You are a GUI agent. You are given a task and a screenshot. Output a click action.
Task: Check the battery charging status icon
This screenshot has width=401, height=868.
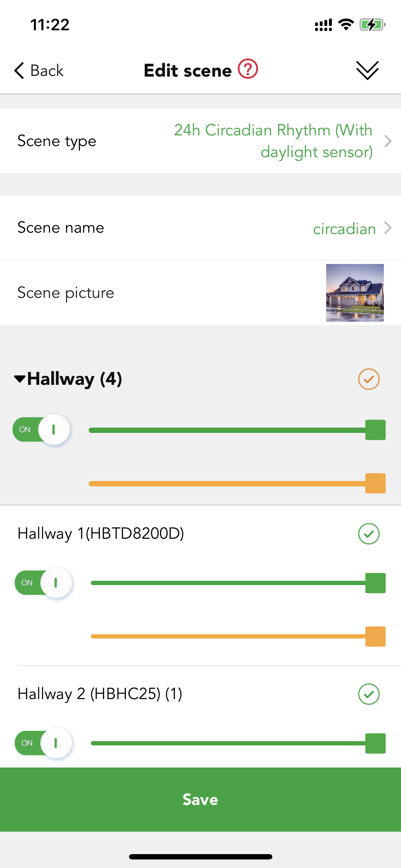[372, 25]
